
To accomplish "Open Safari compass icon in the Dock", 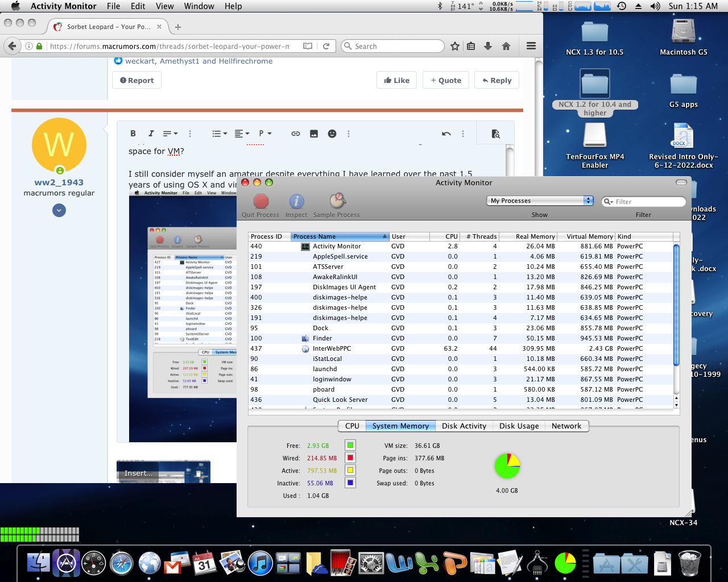I will click(122, 563).
